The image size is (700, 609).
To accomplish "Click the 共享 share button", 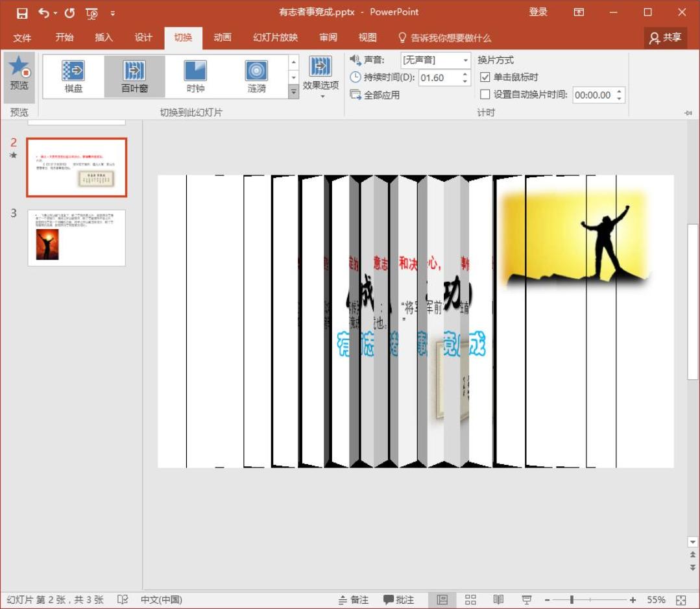I will 665,38.
